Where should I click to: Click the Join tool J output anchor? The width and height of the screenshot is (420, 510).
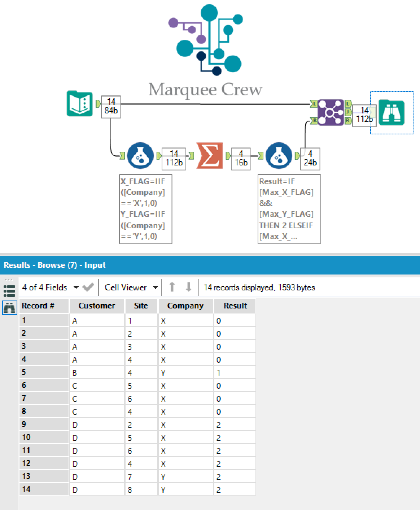[348, 112]
